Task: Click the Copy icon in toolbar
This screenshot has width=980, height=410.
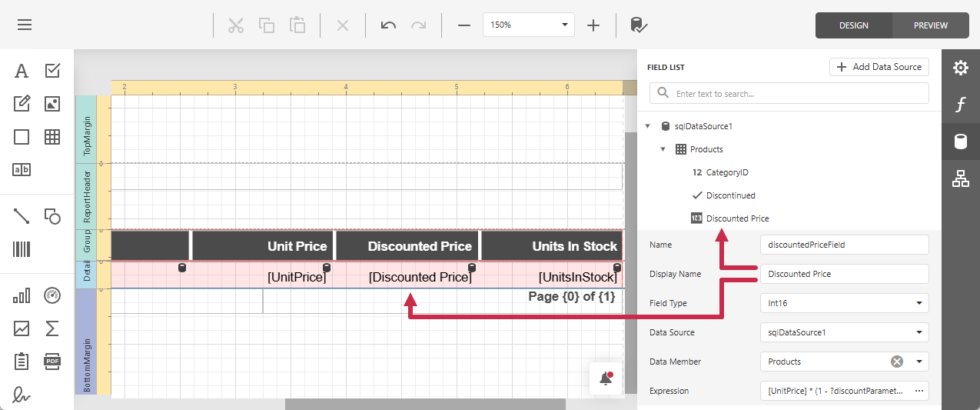Action: pyautogui.click(x=267, y=25)
